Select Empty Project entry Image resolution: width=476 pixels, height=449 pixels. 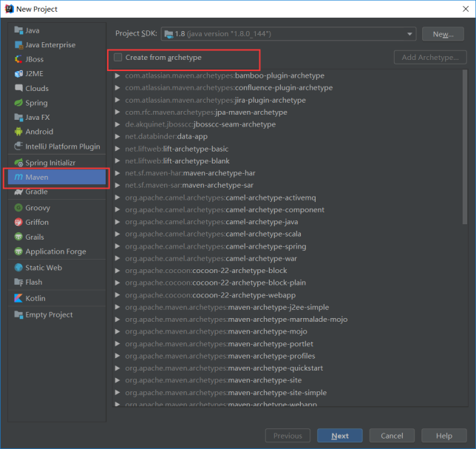[57, 314]
